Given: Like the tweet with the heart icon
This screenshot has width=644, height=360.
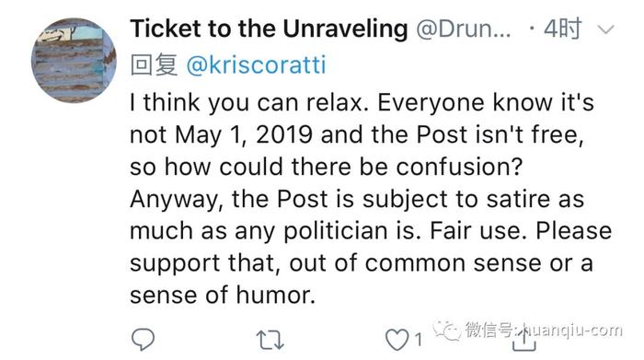Looking at the screenshot, I should pos(397,340).
